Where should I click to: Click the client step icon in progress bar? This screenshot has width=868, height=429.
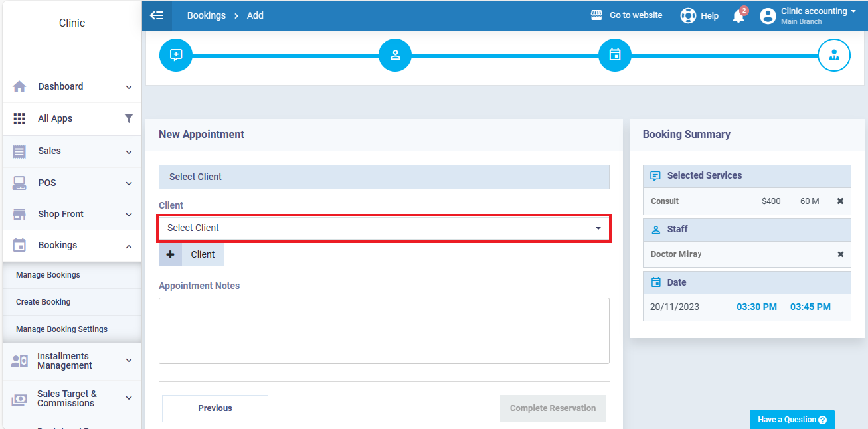pyautogui.click(x=834, y=55)
